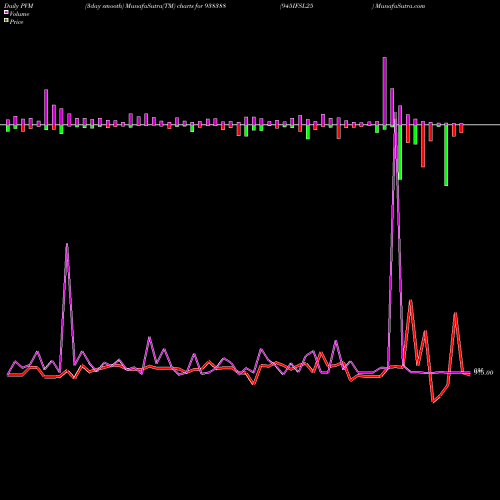This screenshot has height=500, width=500.
Task: Select the Price legend label
Action: (x=16, y=22)
